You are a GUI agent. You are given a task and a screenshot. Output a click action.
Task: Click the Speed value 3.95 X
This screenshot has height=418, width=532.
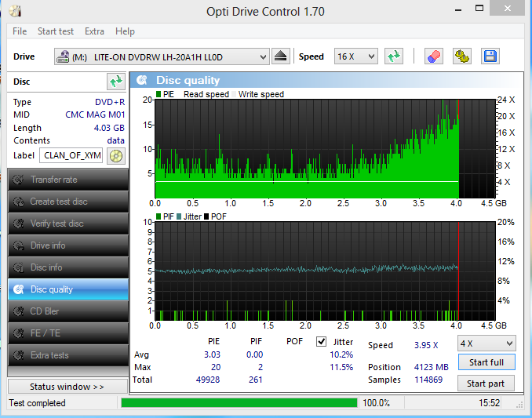(x=426, y=345)
